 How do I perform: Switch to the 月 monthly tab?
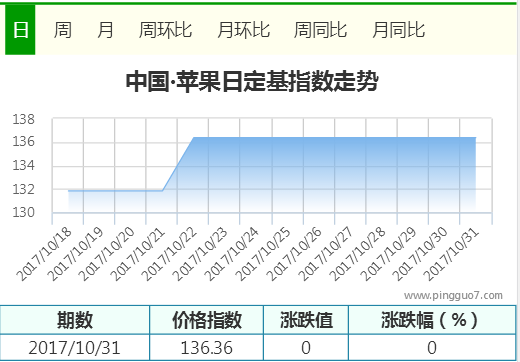click(105, 30)
